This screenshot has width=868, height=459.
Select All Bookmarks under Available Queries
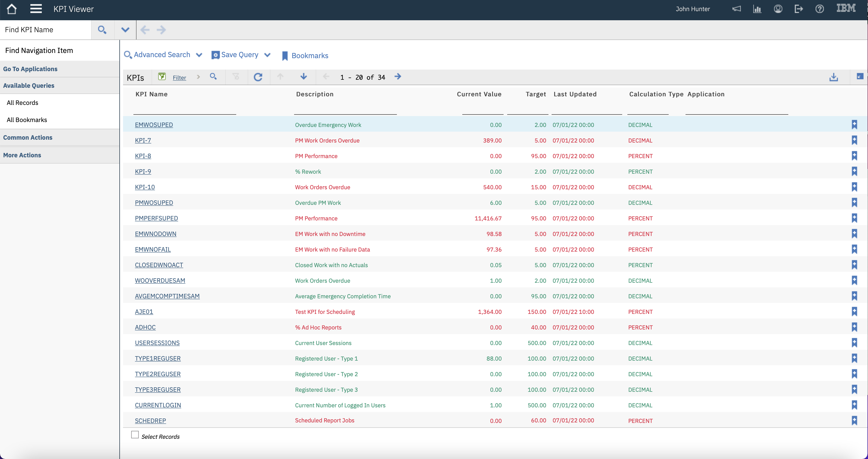click(27, 120)
